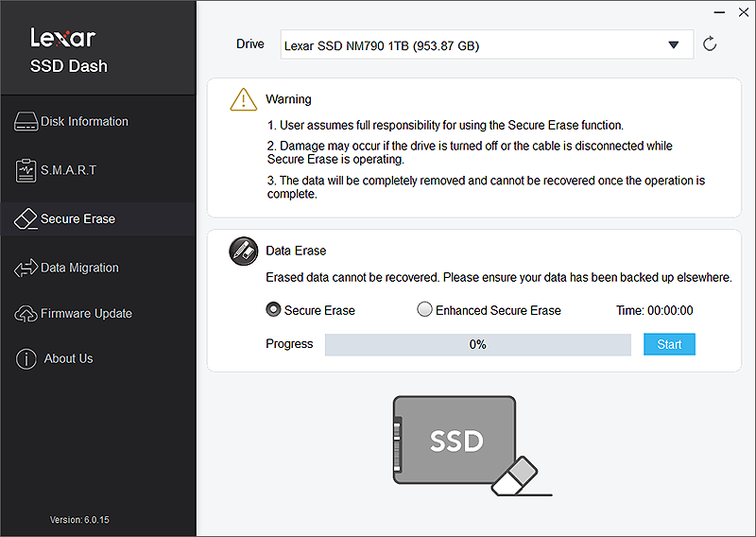The image size is (756, 537).
Task: Switch to Data Migration page
Action: pos(79,268)
